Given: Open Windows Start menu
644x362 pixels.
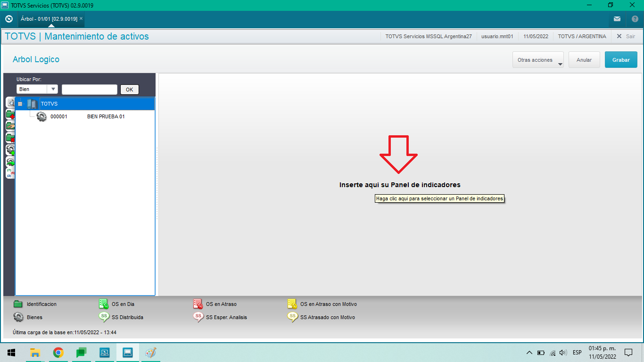Looking at the screenshot, I should [11, 353].
